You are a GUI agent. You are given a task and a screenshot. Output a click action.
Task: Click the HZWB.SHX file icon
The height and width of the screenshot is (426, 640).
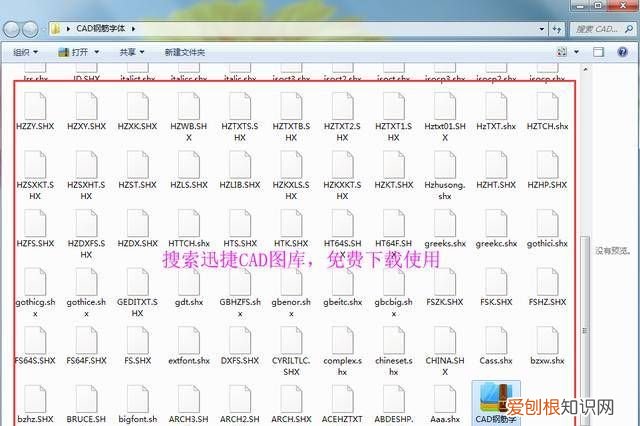tap(189, 106)
